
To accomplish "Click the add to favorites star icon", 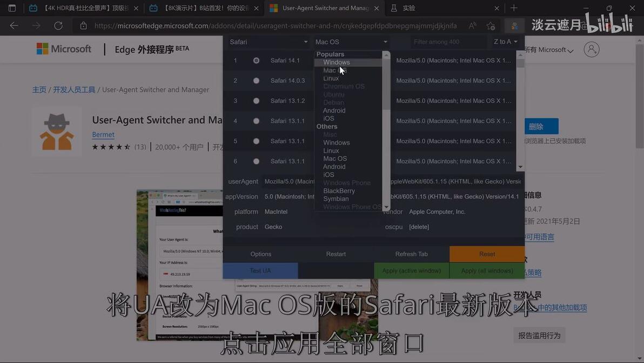I will 491,26.
